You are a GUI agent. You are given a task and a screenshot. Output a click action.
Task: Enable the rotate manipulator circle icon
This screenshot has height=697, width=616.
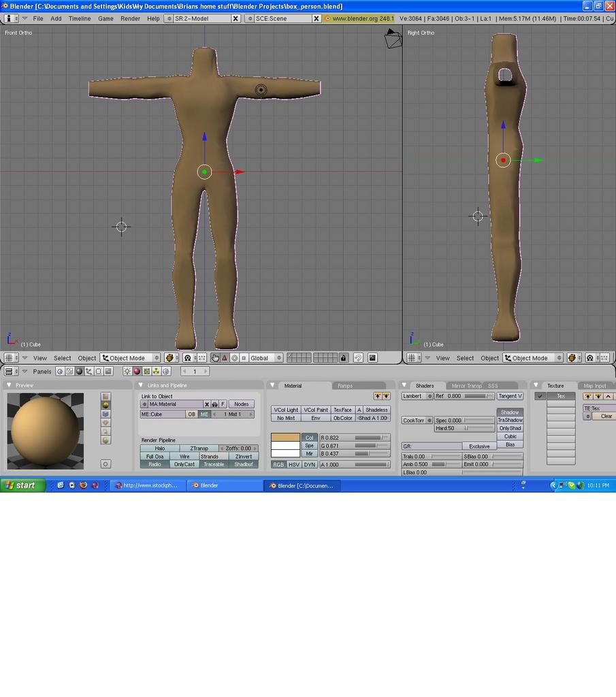click(x=234, y=358)
